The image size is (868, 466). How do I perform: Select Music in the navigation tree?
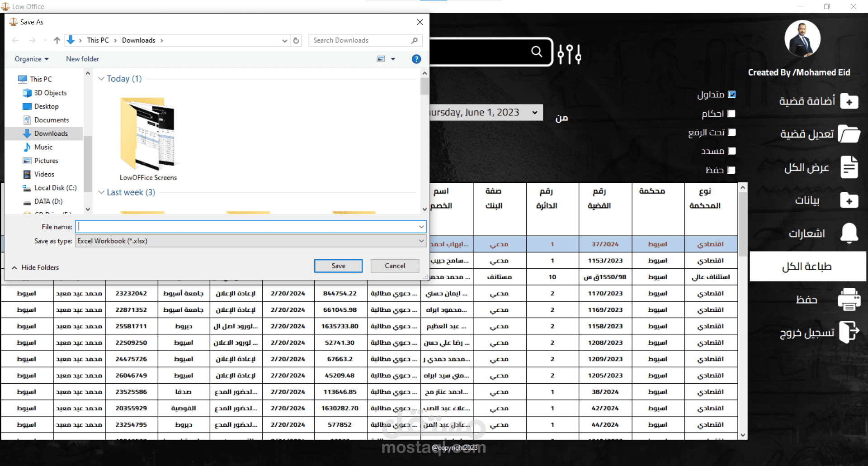pyautogui.click(x=43, y=147)
